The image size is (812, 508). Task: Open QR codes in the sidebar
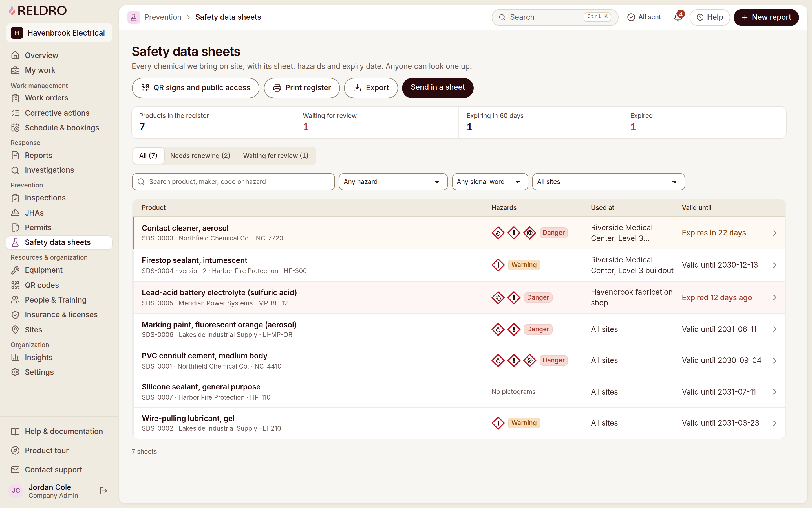[x=59, y=285]
